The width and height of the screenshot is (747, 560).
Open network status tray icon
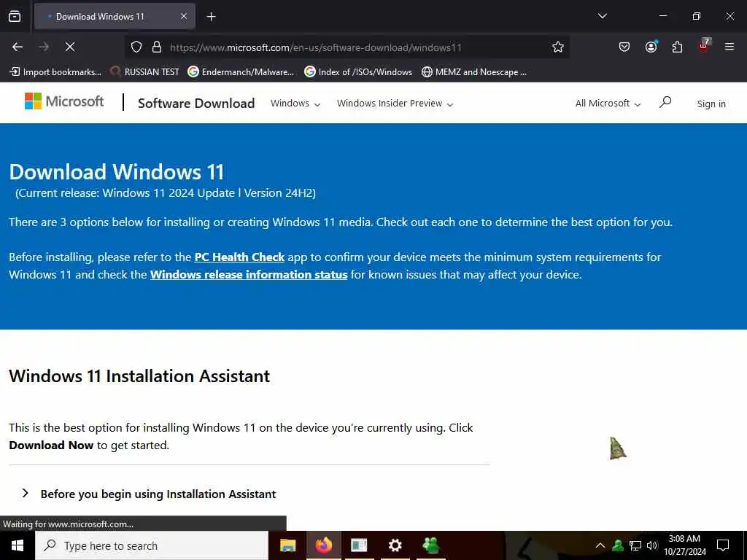coord(635,545)
